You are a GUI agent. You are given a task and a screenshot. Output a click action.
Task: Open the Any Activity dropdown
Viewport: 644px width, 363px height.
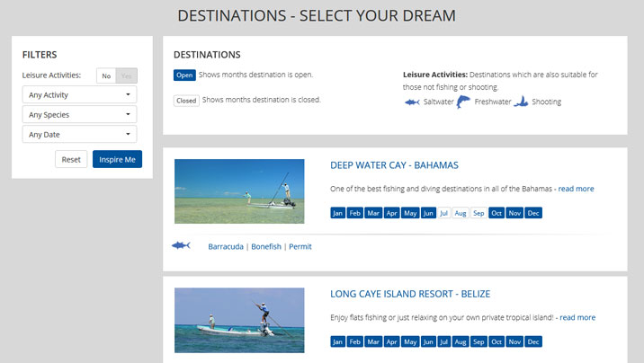click(x=79, y=94)
